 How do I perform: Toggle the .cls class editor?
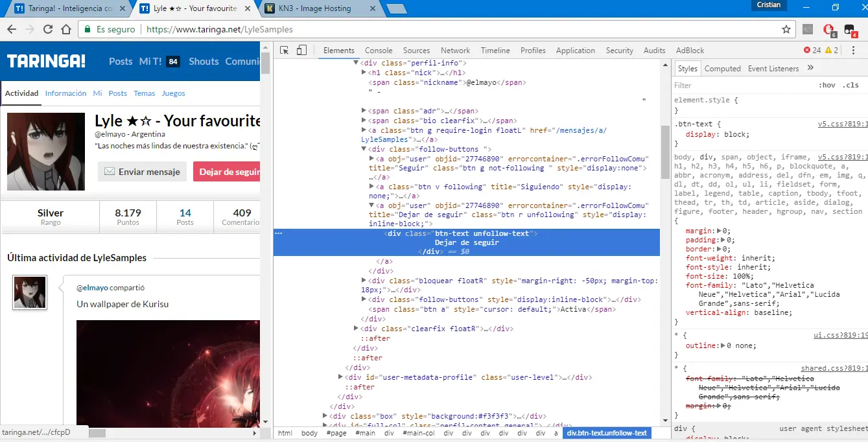[x=850, y=86]
